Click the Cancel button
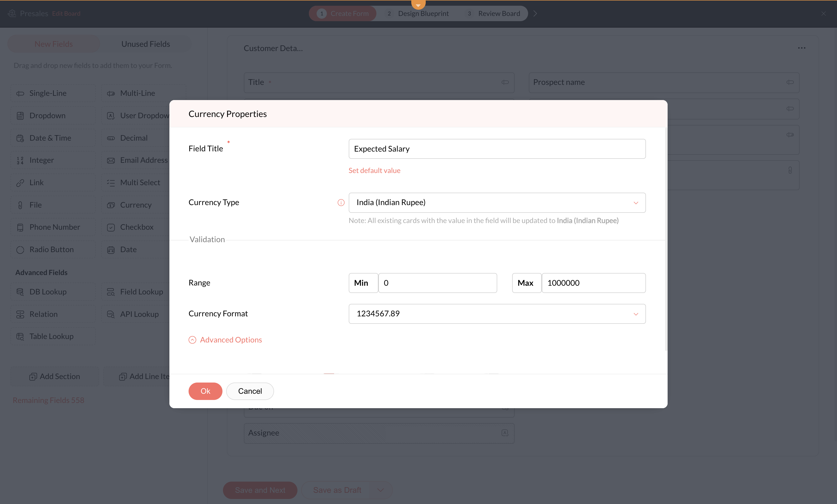Screen dimensions: 837x504 pos(250,391)
